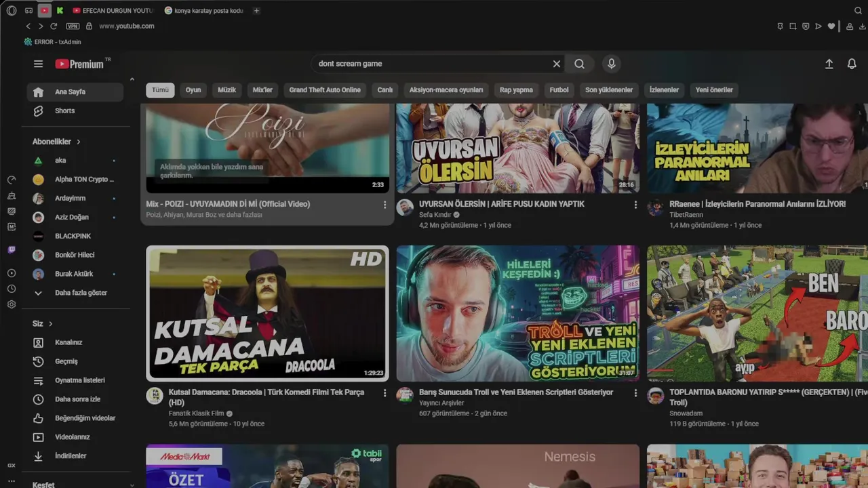The image size is (868, 488).
Task: Open the Uyursan Ölersin video thumbnail
Action: click(518, 148)
